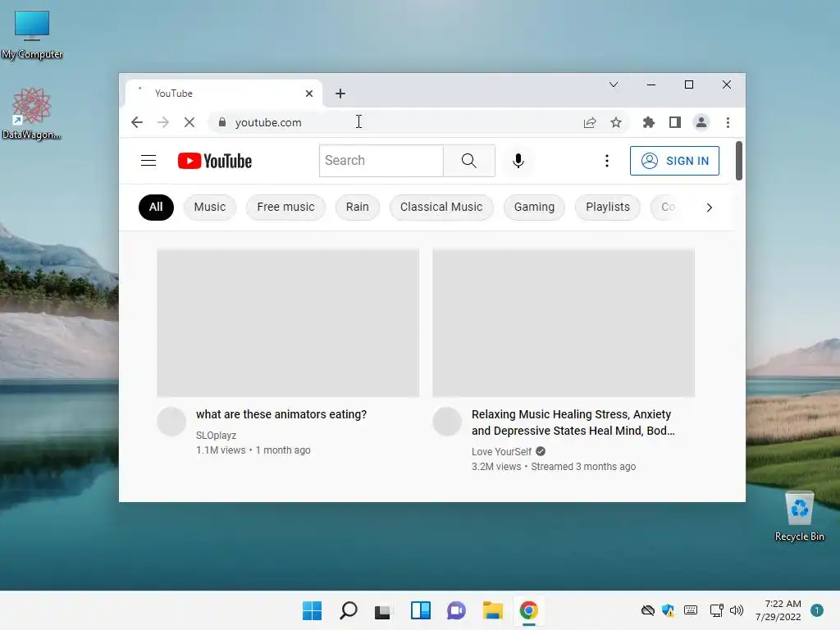Open Widgets from the taskbar

tap(421, 610)
